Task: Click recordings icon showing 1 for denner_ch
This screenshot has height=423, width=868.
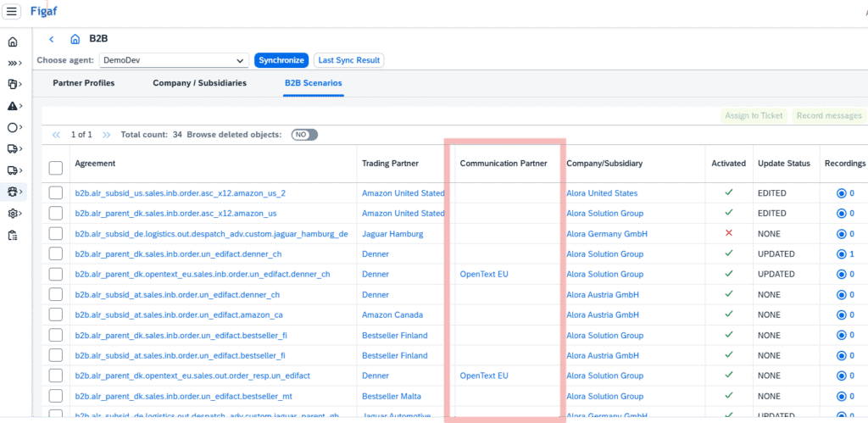Action: pyautogui.click(x=842, y=254)
